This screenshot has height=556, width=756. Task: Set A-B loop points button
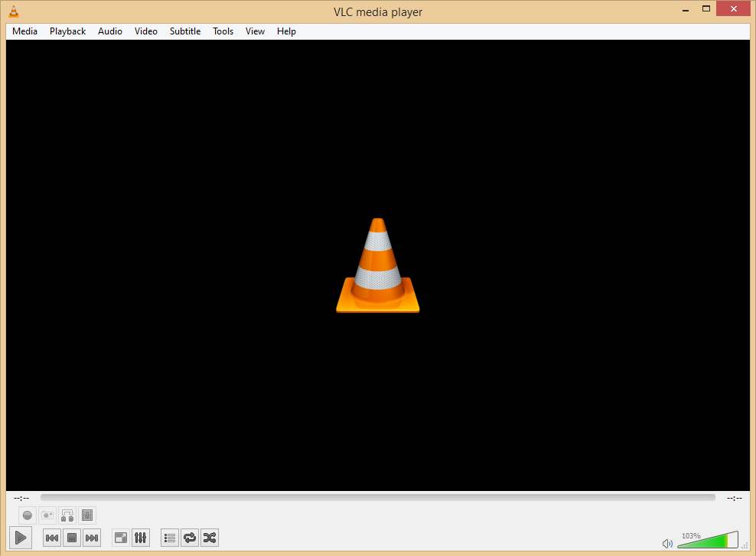[67, 515]
